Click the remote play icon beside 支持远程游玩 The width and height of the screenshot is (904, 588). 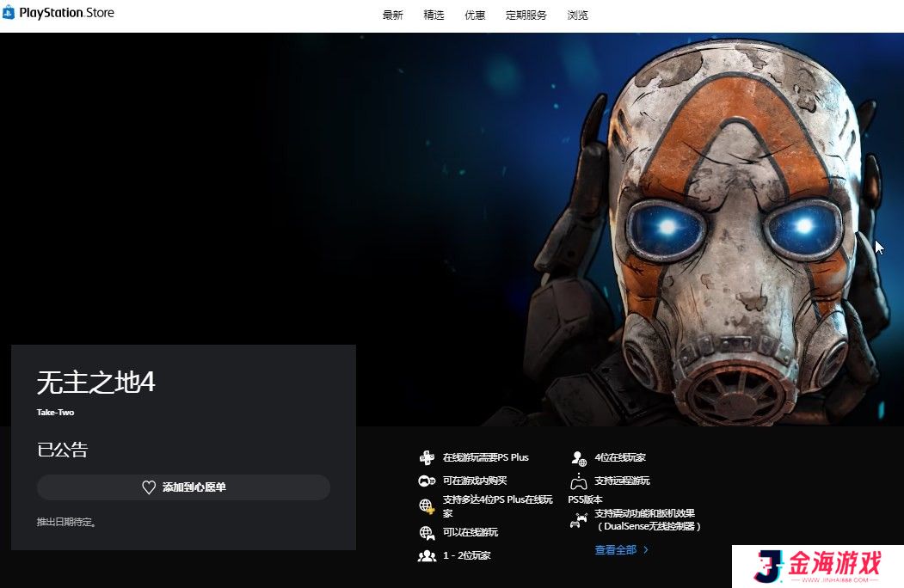point(578,481)
